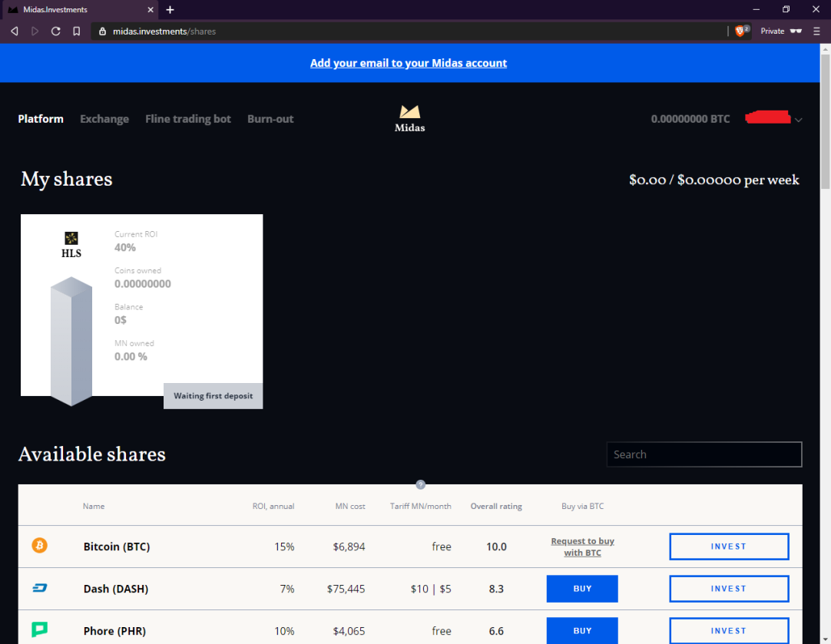Restore the browser window size

pos(786,9)
